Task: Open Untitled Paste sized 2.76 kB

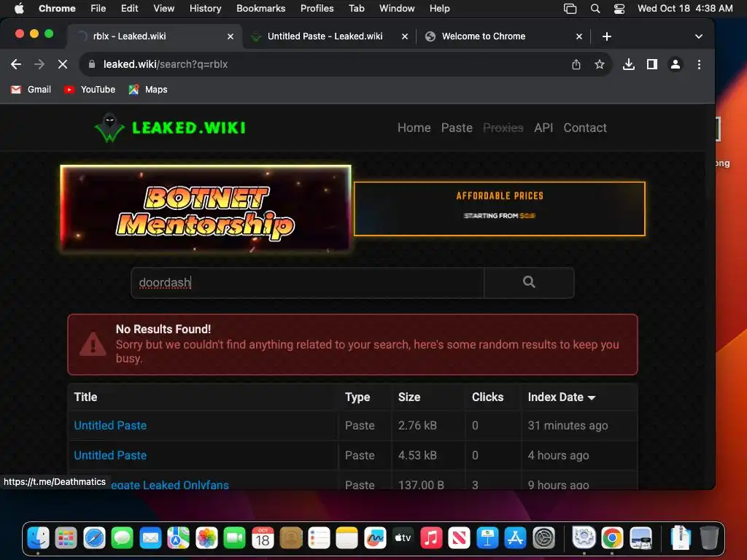Action: click(110, 426)
